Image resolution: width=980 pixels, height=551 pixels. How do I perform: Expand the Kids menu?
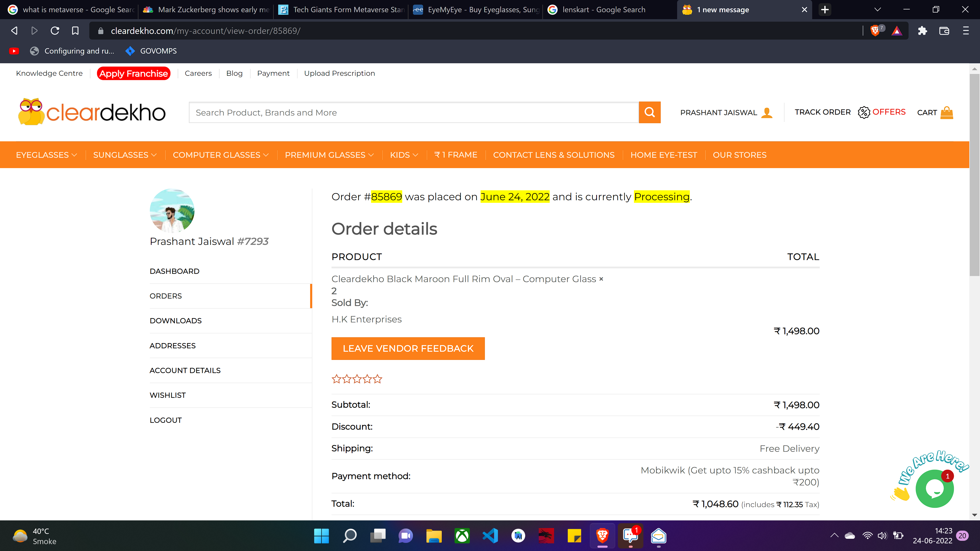coord(404,155)
